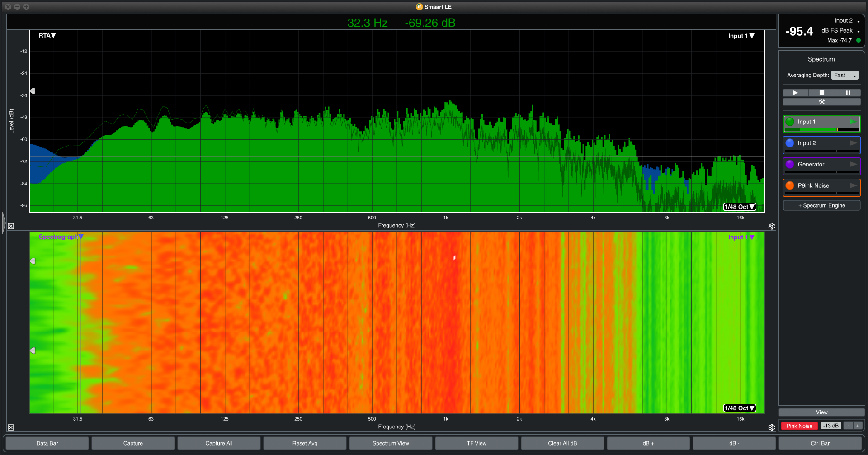Click the -95.4 level meter readout
Viewport: 868px width, 455px height.
[799, 31]
